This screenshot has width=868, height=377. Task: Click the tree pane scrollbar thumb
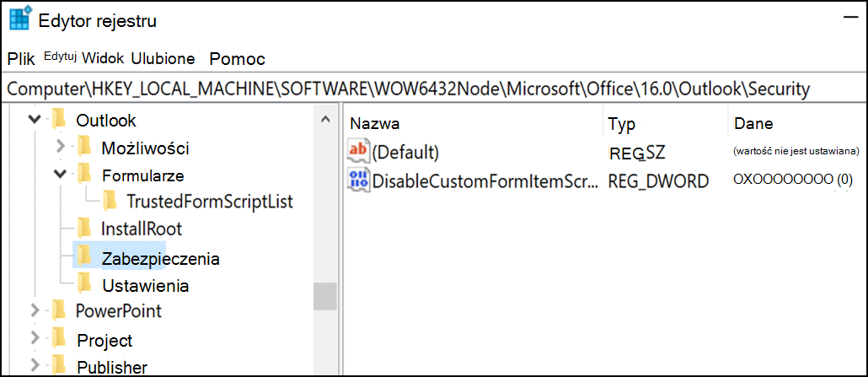click(x=325, y=296)
